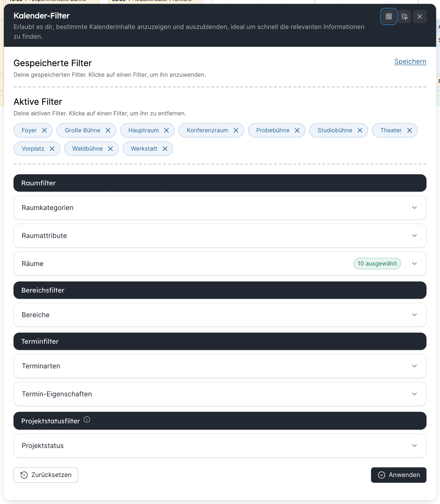Remove the Werkstatt filter chip

[165, 149]
